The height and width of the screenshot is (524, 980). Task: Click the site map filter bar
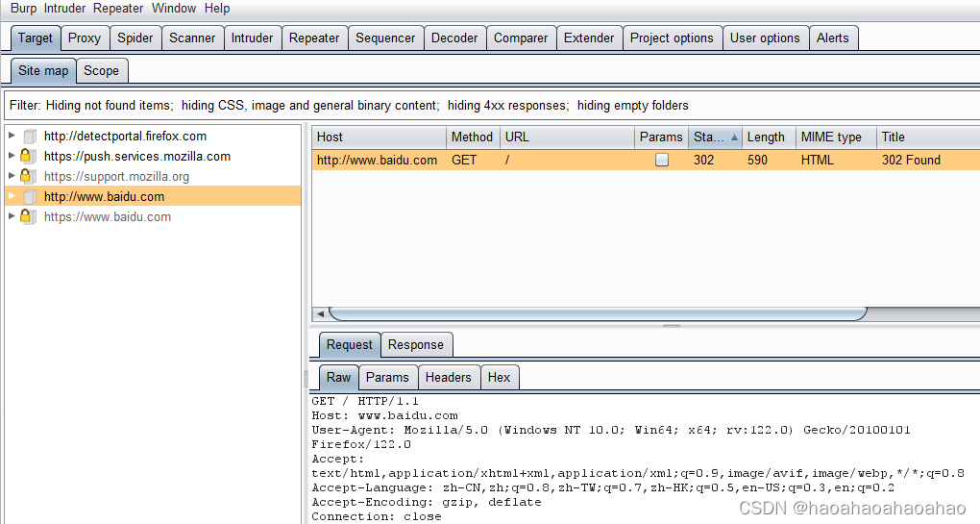point(493,105)
